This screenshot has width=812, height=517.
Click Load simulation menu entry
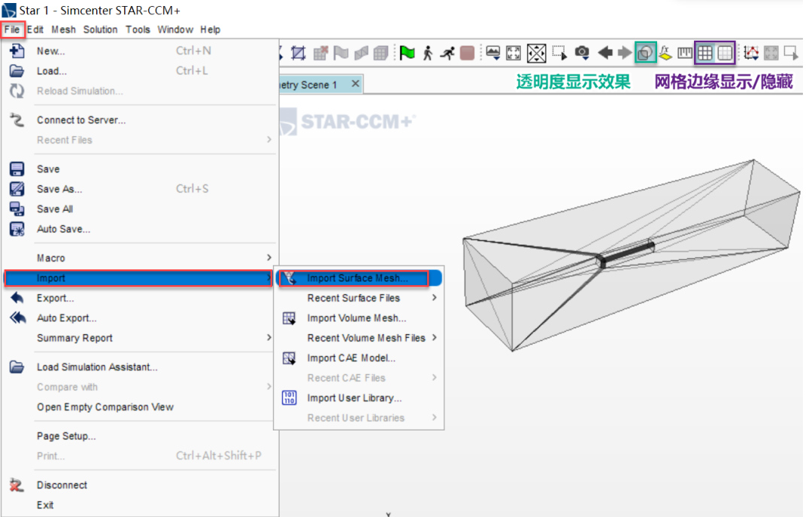pyautogui.click(x=140, y=71)
